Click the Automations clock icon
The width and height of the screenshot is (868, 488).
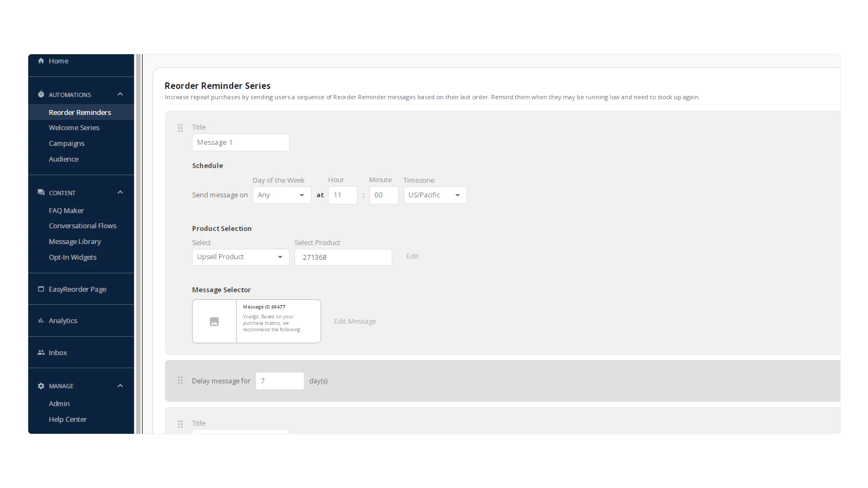[x=41, y=94]
